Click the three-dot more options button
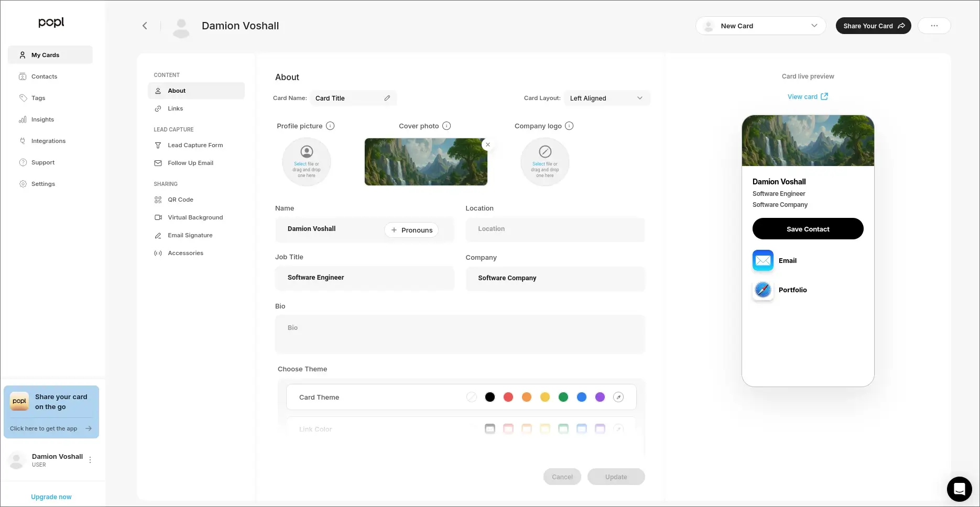Screen dimensions: 980x507 click(934, 26)
